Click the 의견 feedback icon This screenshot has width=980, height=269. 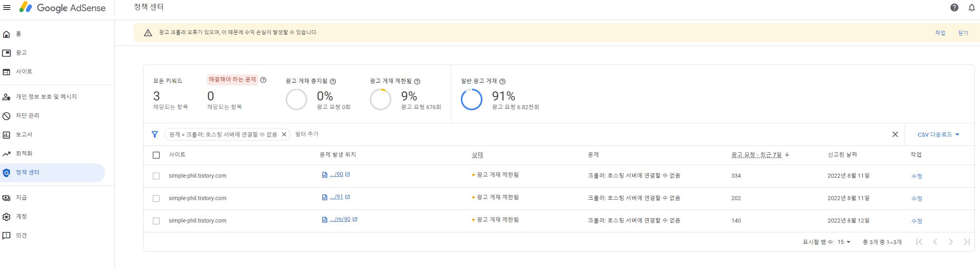pos(6,236)
